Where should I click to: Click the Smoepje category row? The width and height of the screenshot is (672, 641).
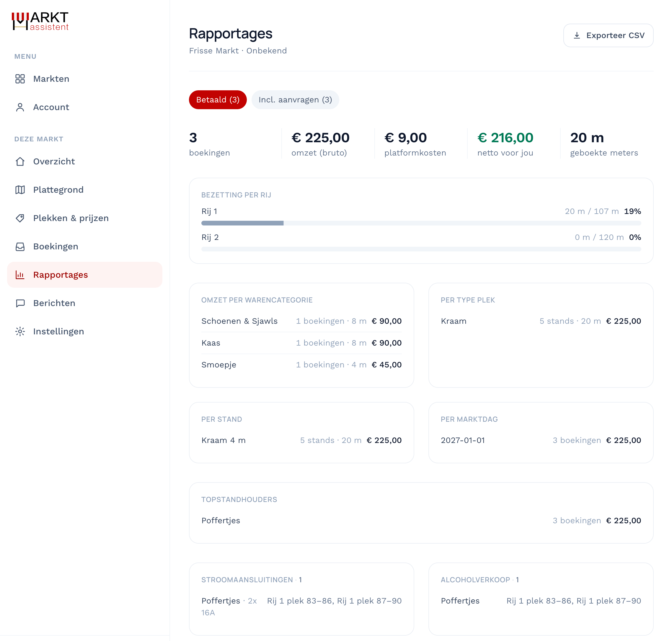pos(301,365)
